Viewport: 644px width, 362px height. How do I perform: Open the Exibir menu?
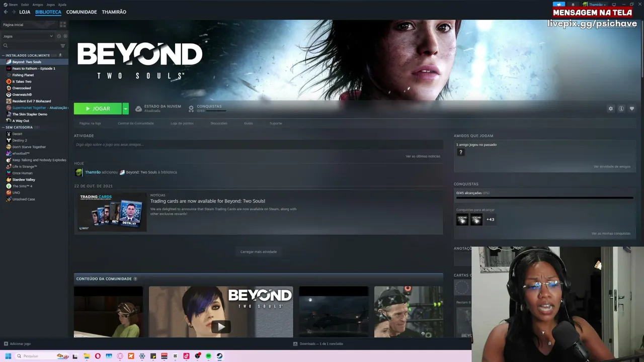point(25,5)
